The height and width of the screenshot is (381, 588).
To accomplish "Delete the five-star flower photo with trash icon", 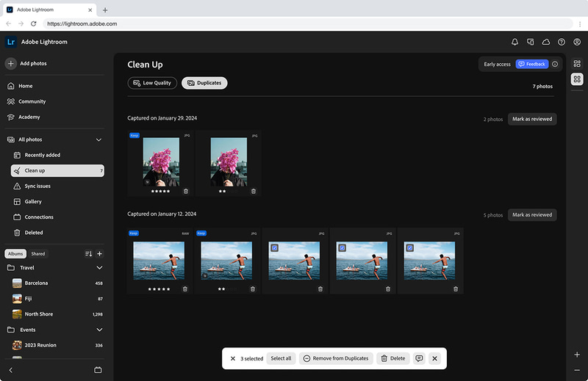I will coord(186,192).
